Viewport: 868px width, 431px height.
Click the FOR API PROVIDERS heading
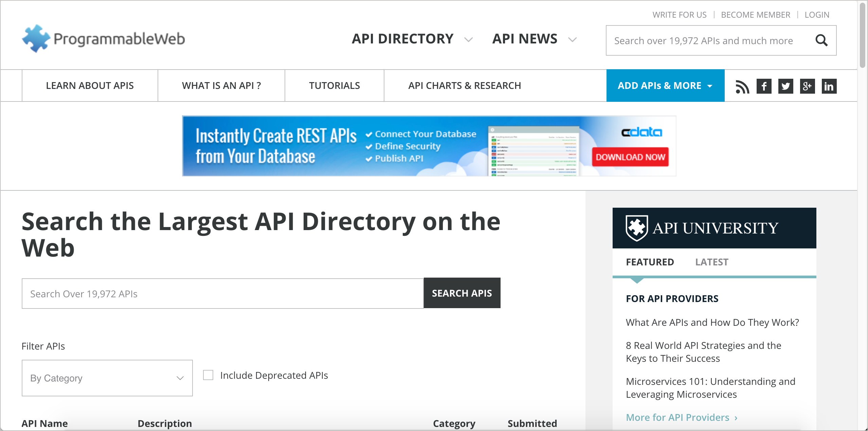click(x=672, y=299)
